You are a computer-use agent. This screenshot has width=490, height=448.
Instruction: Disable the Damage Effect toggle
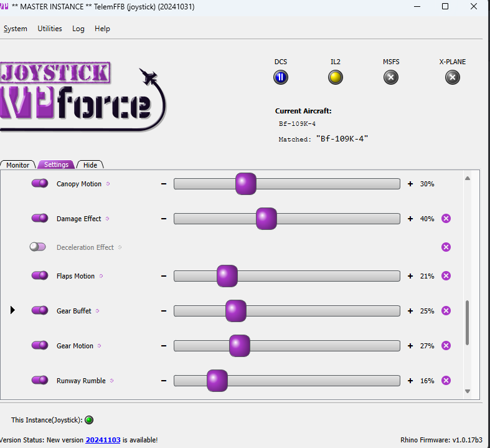(40, 218)
